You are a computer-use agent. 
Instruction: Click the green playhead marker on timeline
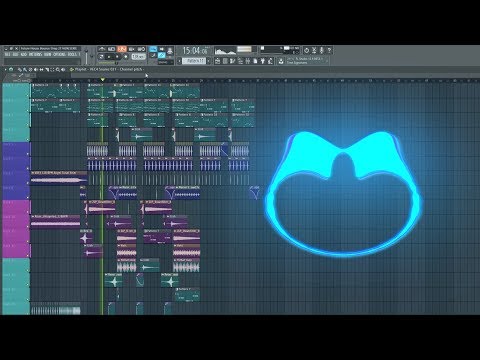point(103,79)
